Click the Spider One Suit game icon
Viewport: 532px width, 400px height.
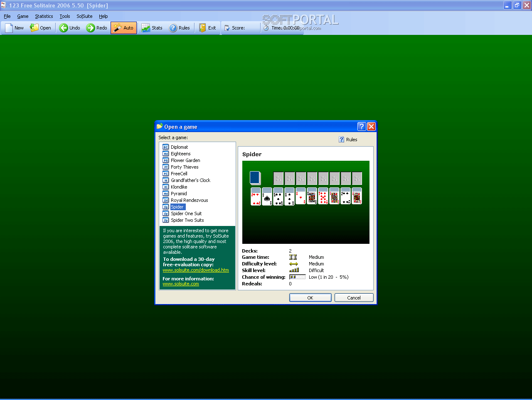click(165, 213)
